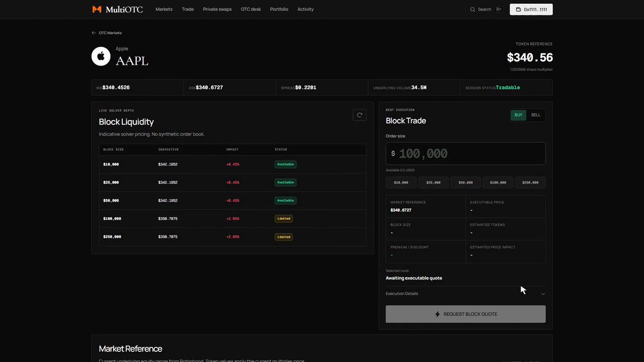Viewport: 644px width, 362px height.
Task: Focus the order size input field
Action: click(x=466, y=153)
